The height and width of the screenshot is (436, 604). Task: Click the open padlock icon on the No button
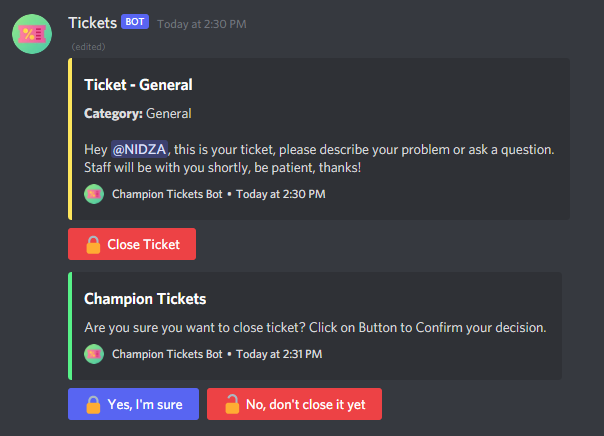point(232,405)
